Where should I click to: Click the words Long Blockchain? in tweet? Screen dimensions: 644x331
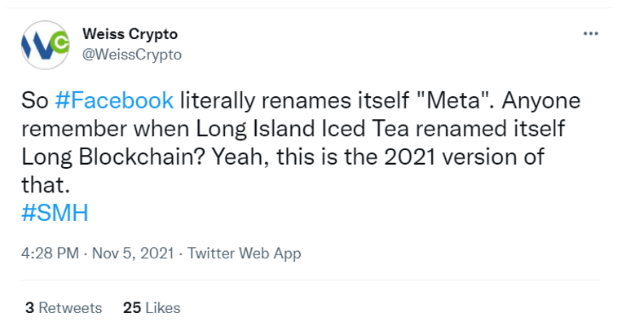[113, 157]
